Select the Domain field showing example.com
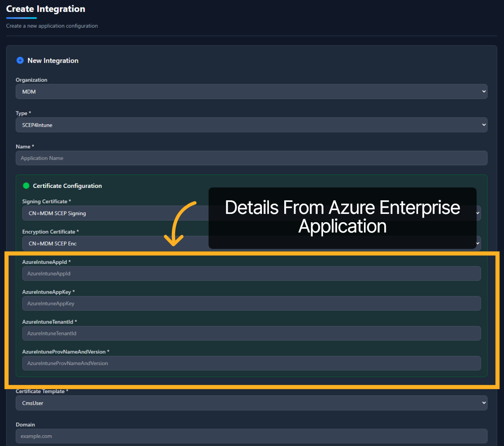Image resolution: width=504 pixels, height=446 pixels. (x=252, y=436)
